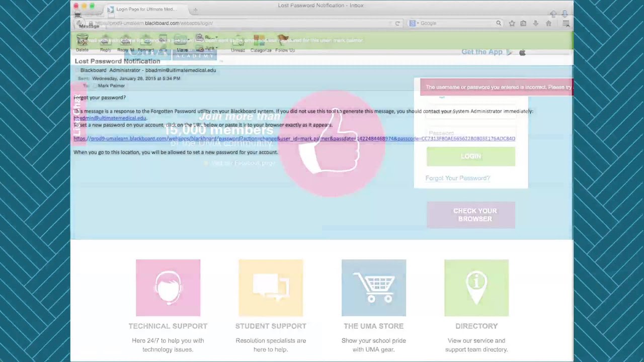
Task: Switch to the Message ribbon tab
Action: point(89,26)
